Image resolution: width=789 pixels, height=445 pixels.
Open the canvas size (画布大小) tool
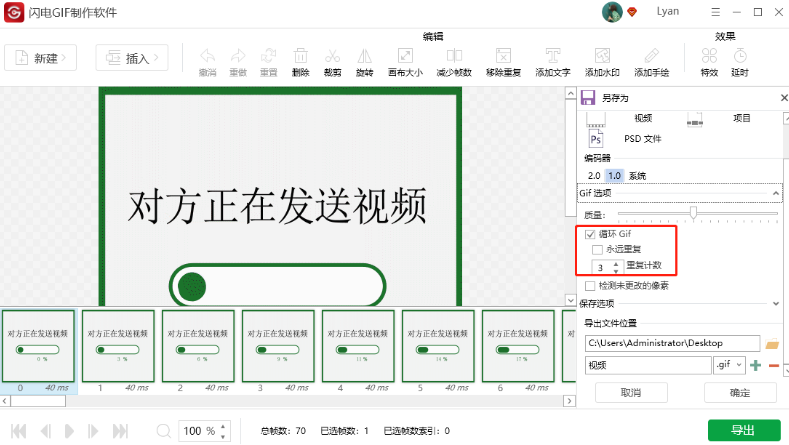pyautogui.click(x=405, y=58)
